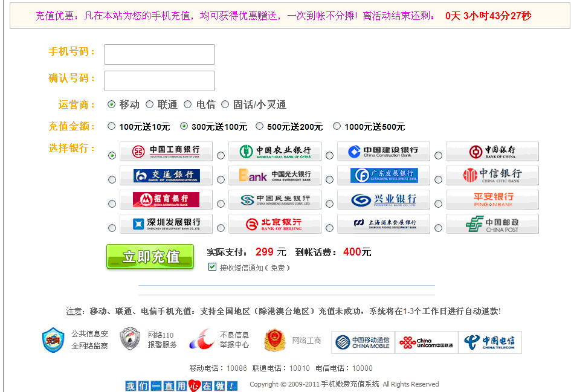574x392 pixels.
Task: Click the 平安银行 bank logo
Action: coord(492,199)
